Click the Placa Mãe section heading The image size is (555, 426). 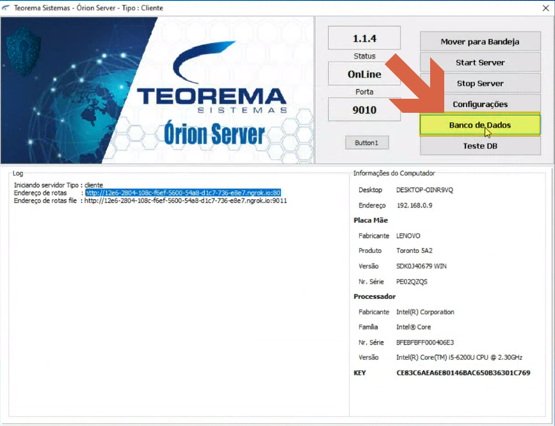371,220
